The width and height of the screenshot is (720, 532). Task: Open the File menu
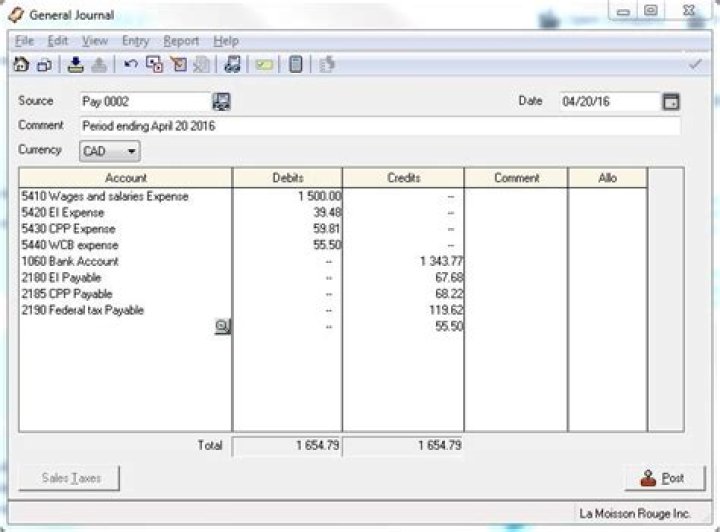[x=24, y=41]
